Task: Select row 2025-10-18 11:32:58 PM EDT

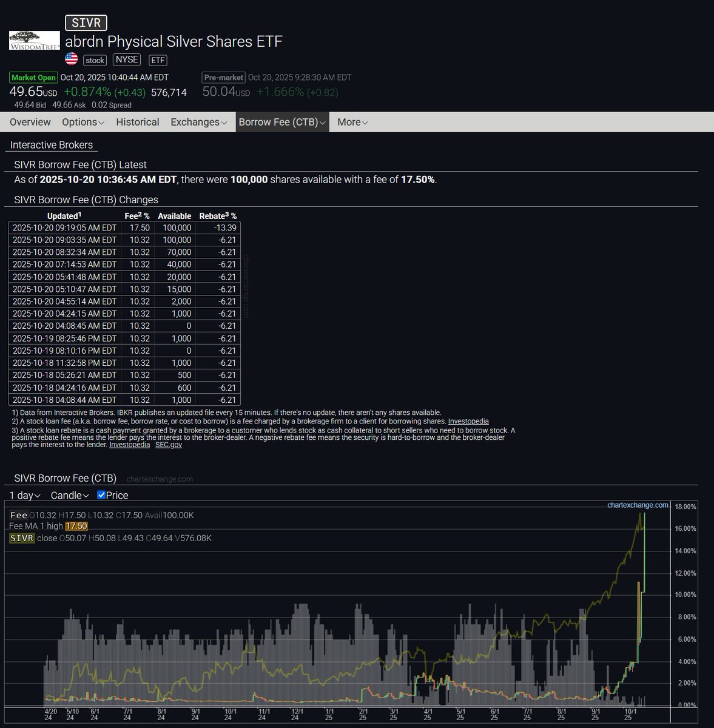Action: (x=124, y=363)
